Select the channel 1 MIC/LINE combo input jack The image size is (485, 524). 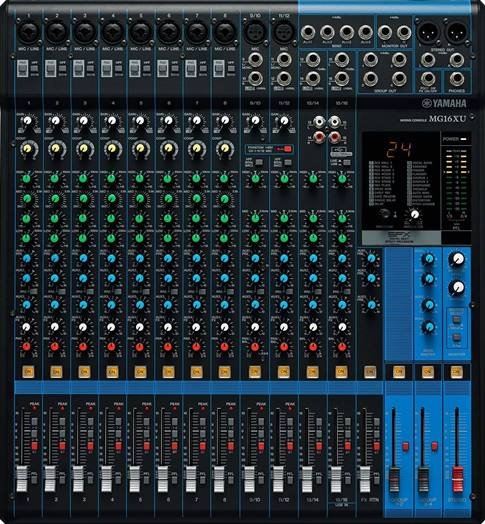[29, 32]
